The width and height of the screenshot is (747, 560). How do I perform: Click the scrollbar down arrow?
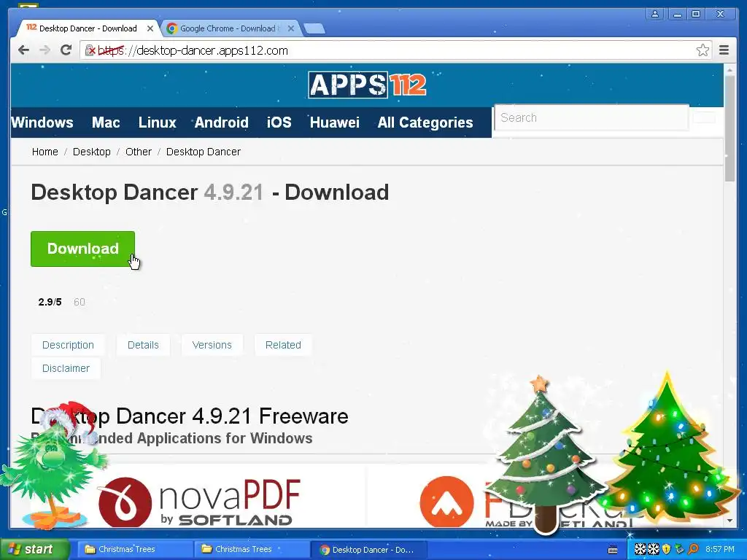(x=729, y=521)
